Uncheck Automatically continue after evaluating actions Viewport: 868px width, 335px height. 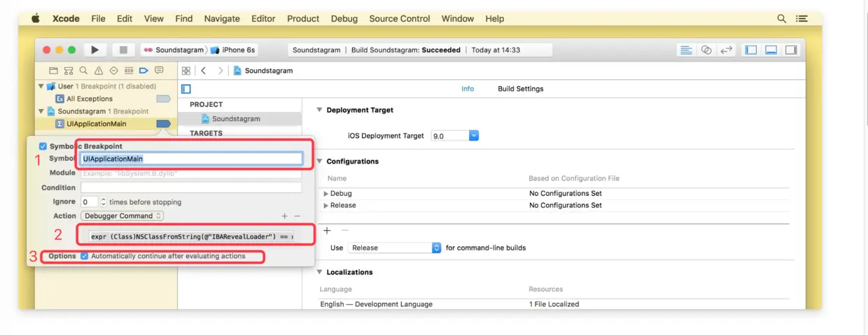(x=85, y=256)
